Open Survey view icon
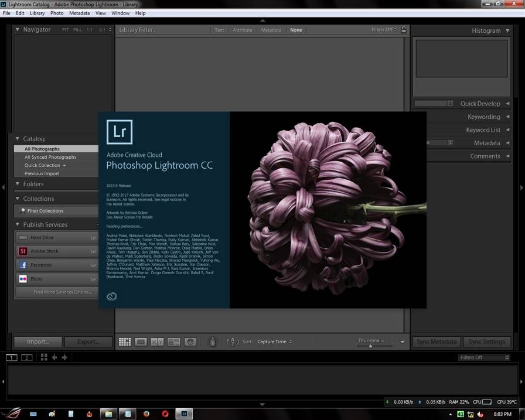525x420 pixels. coord(174,342)
